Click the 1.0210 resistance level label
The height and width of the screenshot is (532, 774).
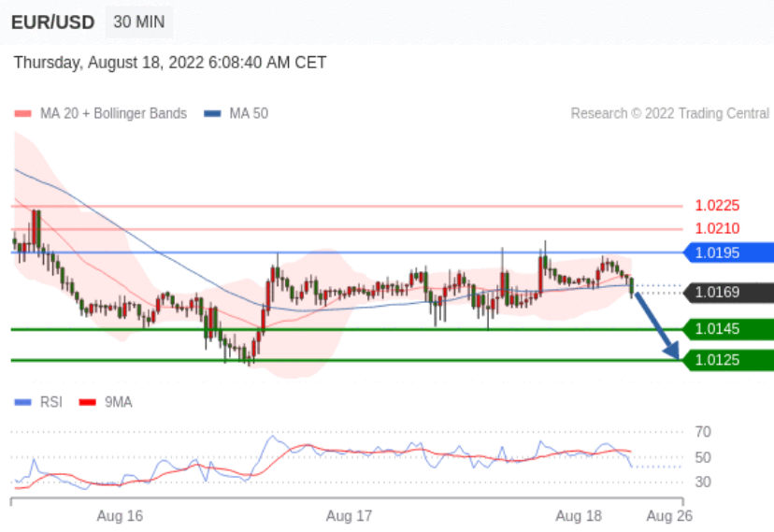click(x=717, y=228)
